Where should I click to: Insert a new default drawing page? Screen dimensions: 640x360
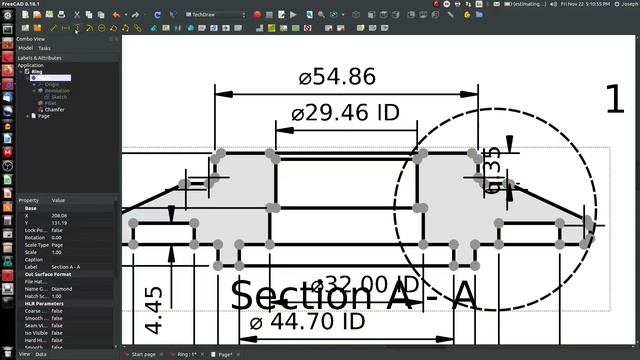[x=25, y=28]
